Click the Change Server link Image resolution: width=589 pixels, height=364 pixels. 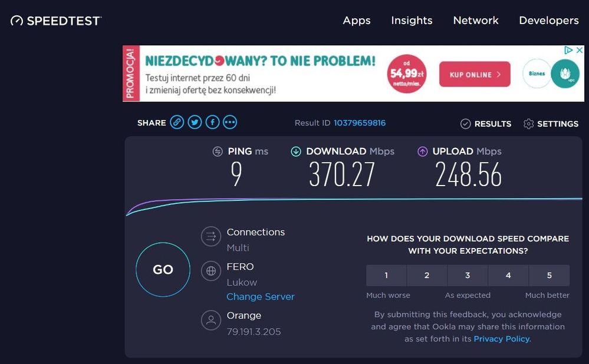[261, 297]
